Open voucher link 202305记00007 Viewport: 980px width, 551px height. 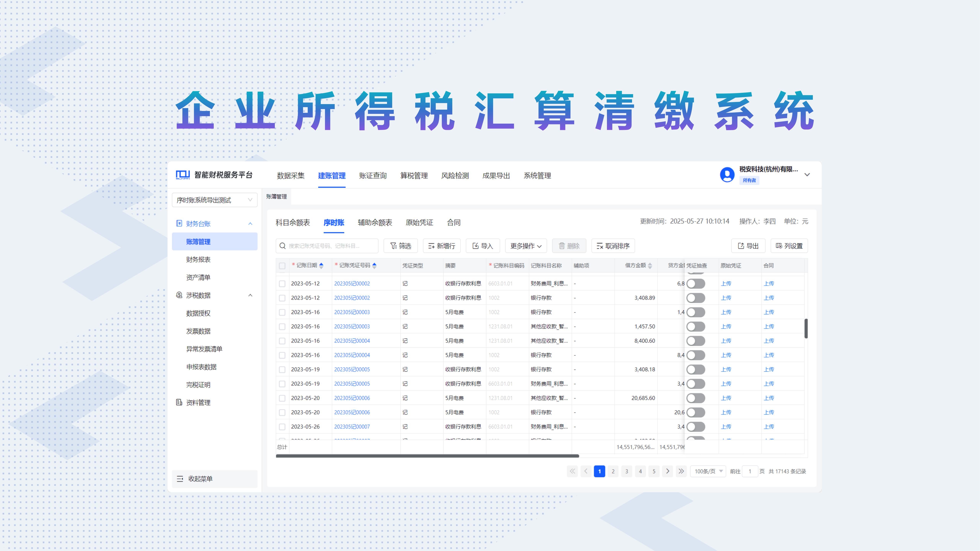point(352,427)
